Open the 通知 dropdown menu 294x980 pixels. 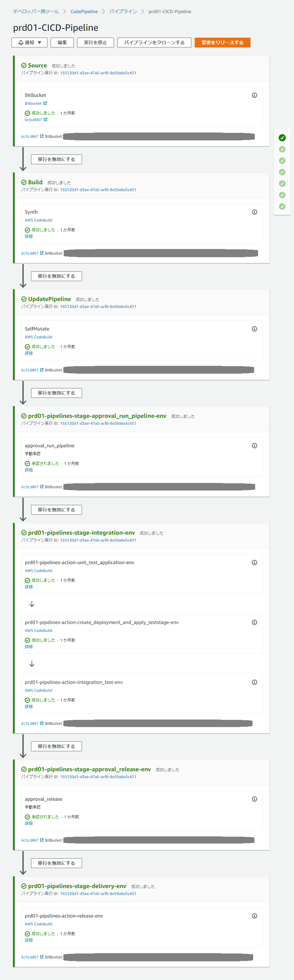(x=29, y=43)
